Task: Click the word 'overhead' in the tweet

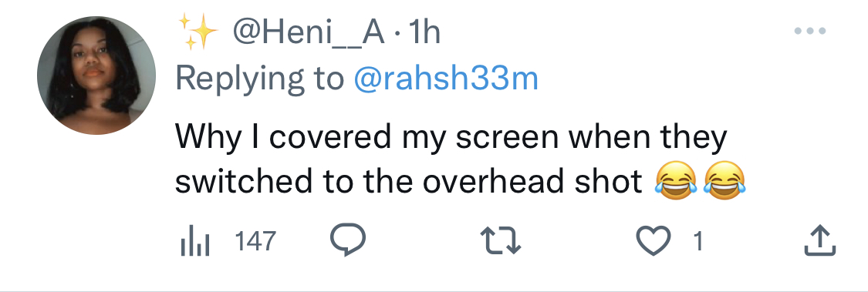Action: [494, 181]
